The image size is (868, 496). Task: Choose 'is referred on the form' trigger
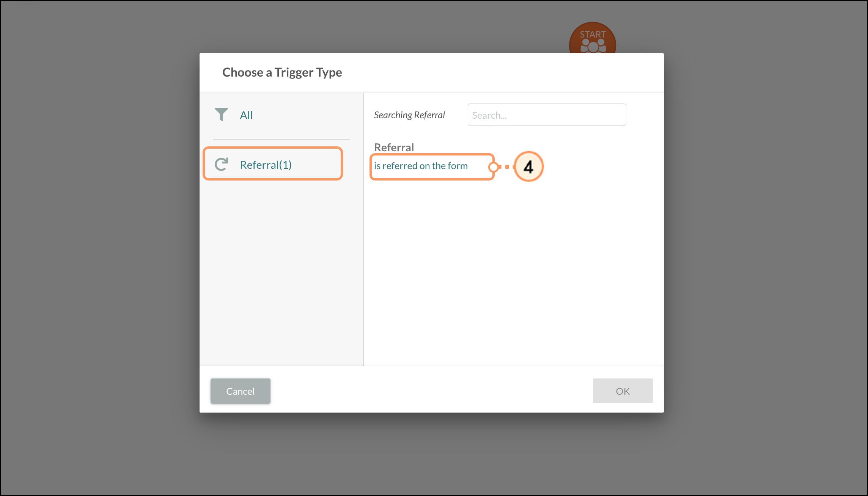tap(421, 166)
